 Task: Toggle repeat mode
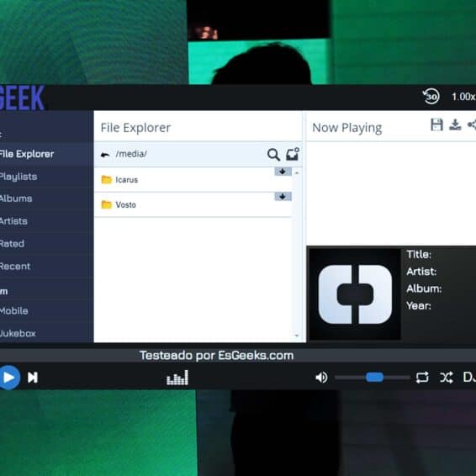coord(422,378)
